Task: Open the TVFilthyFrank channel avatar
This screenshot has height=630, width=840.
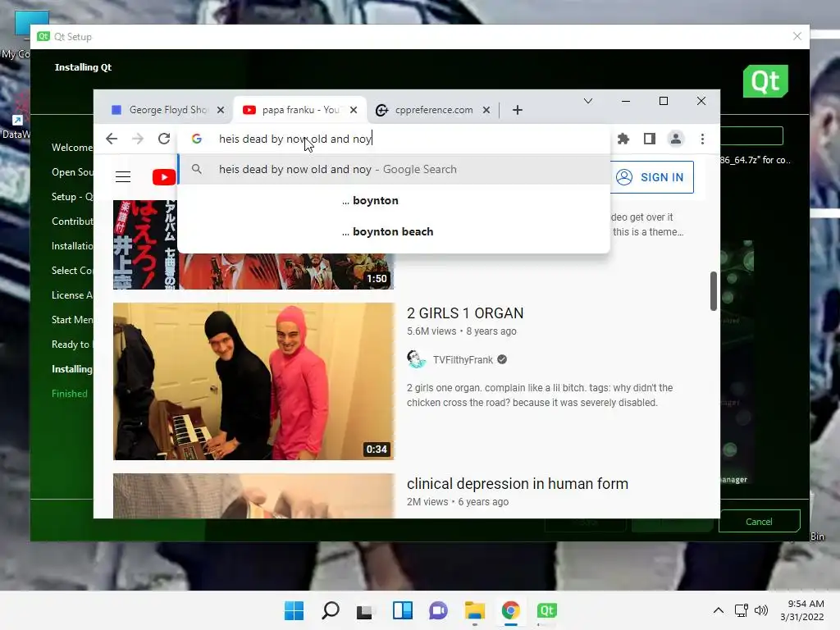Action: click(x=416, y=359)
